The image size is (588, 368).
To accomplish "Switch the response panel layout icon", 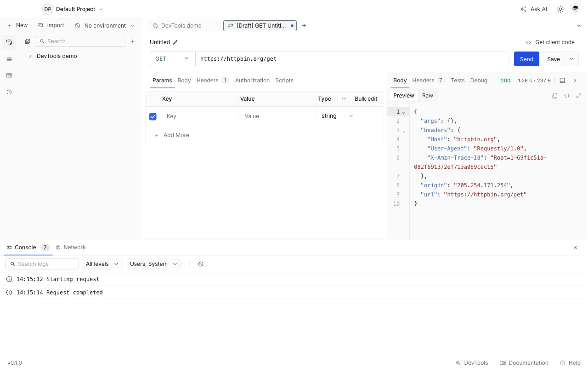I will (562, 80).
